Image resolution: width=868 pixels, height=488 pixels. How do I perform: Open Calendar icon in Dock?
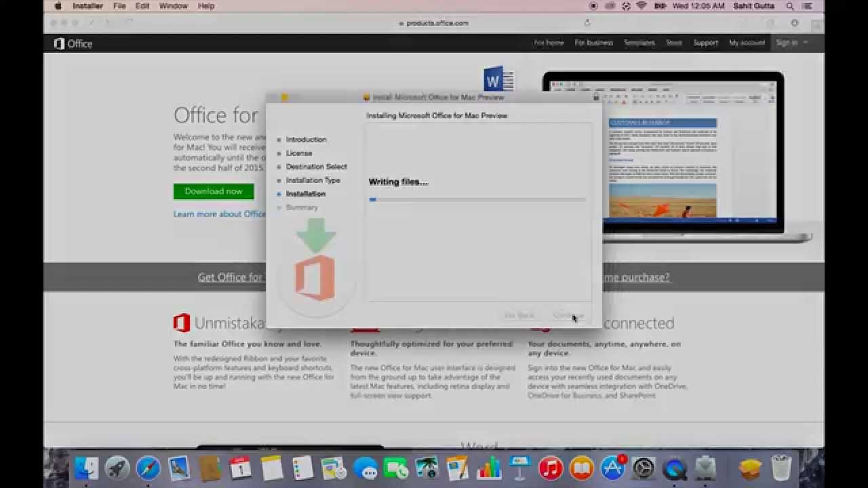[241, 468]
